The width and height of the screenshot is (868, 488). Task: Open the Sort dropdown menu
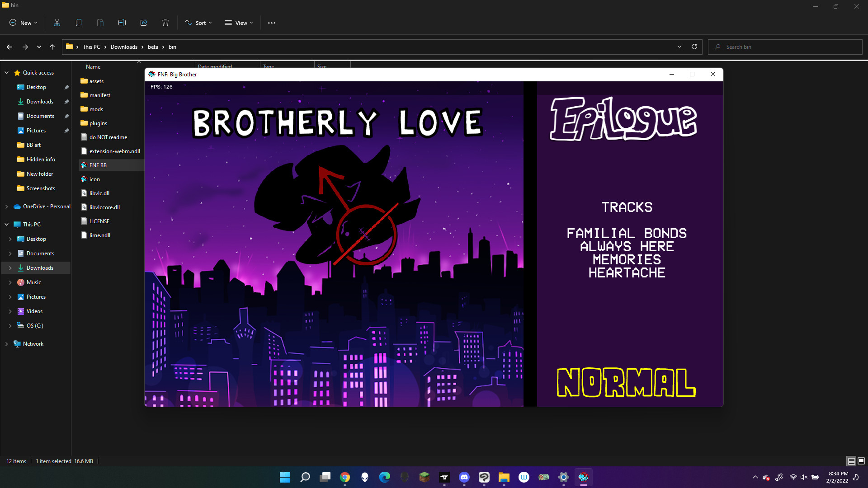pos(198,23)
